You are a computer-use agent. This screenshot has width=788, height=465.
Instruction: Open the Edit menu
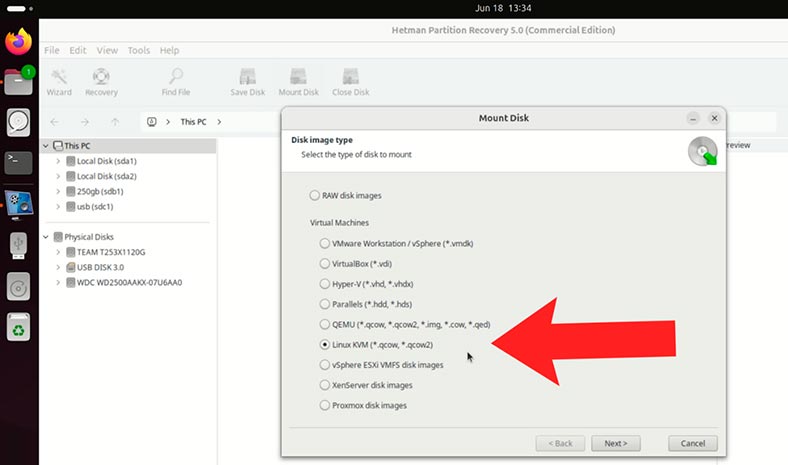77,50
